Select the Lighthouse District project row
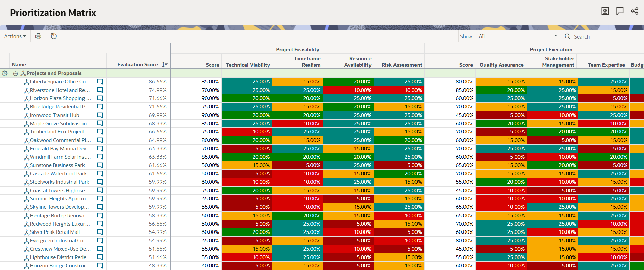 tap(61, 257)
